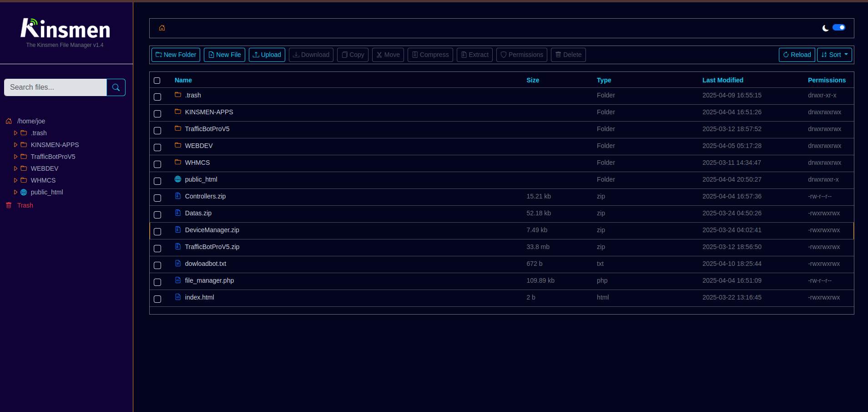Check the WEBDEV row checkbox
Screen dimensions: 868x412
[x=157, y=148]
